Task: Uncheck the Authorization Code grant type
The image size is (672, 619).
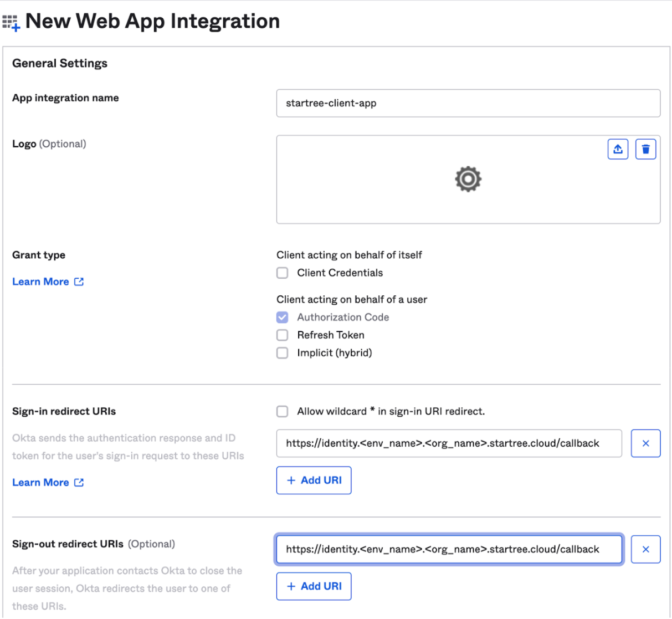Action: tap(282, 317)
